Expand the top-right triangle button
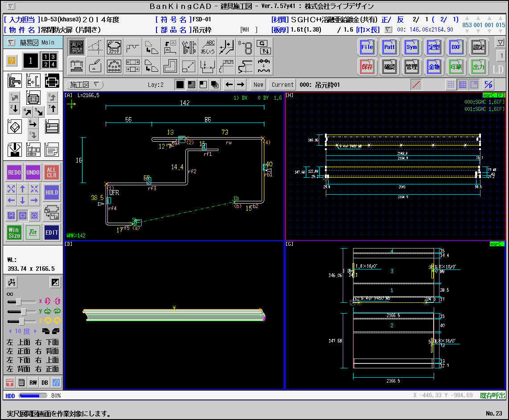509x420 pixels. click(500, 42)
